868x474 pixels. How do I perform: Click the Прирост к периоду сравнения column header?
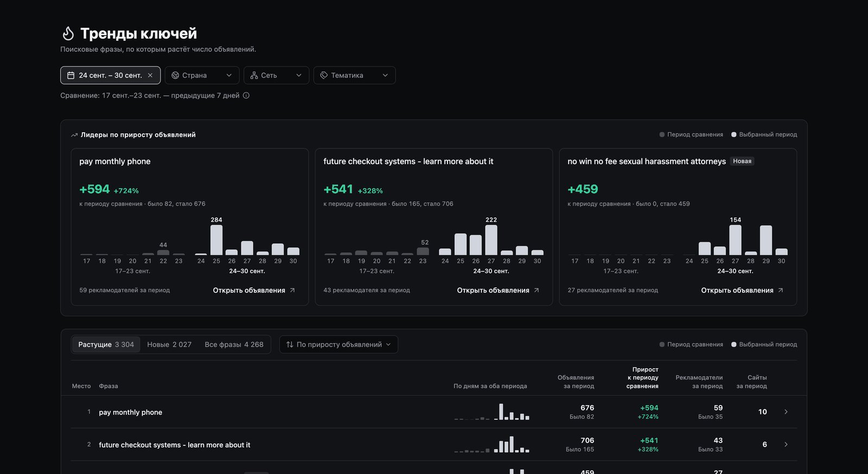[642, 377]
